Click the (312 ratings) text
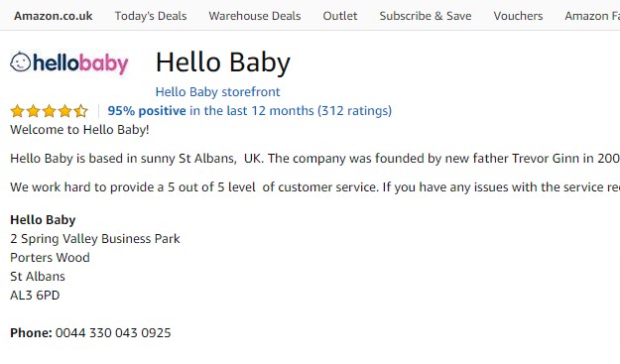 pos(355,111)
